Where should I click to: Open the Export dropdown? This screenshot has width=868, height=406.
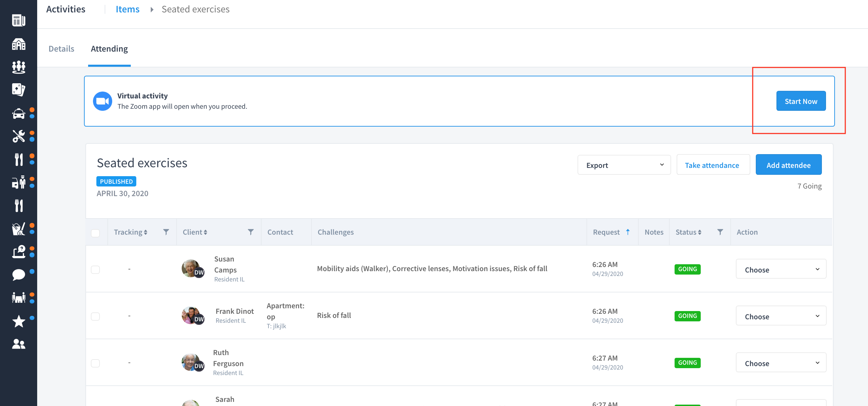(x=624, y=165)
